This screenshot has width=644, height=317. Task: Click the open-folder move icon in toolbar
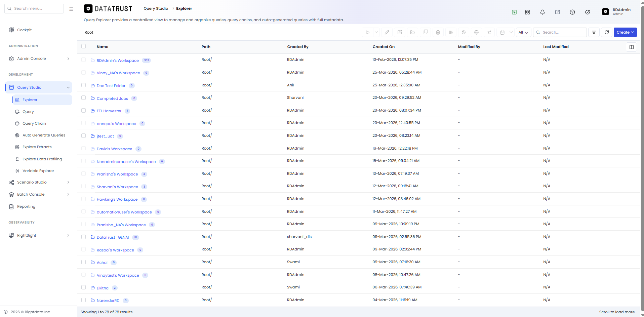point(412,32)
